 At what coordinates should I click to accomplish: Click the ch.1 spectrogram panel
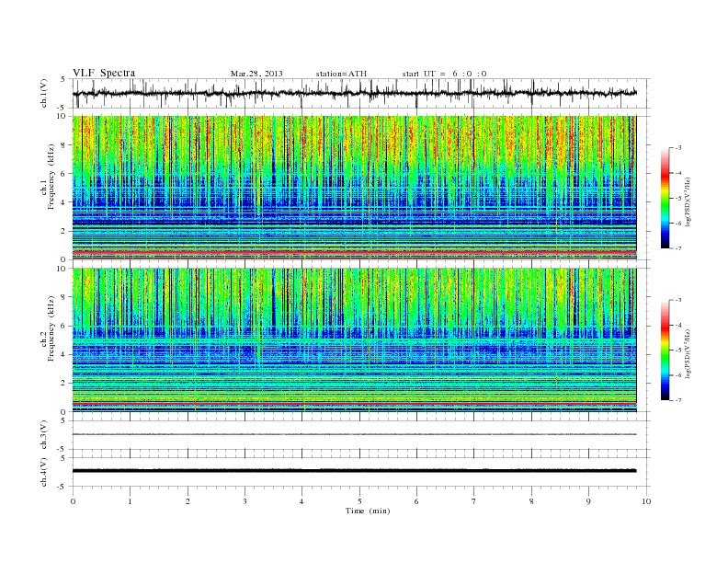pos(355,188)
